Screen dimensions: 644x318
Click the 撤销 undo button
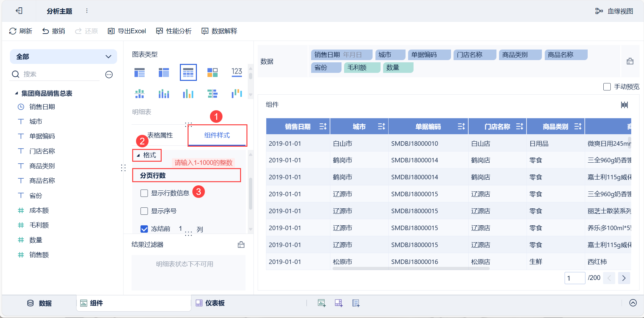(54, 31)
